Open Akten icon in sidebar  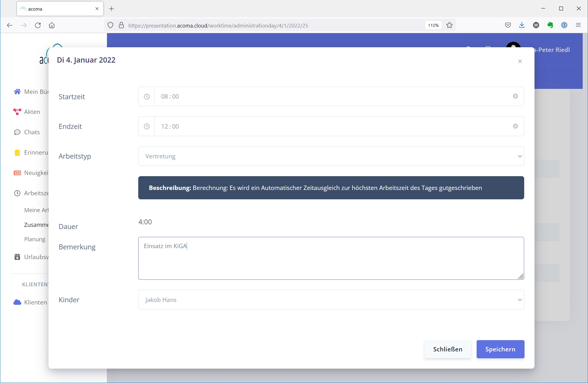click(17, 112)
